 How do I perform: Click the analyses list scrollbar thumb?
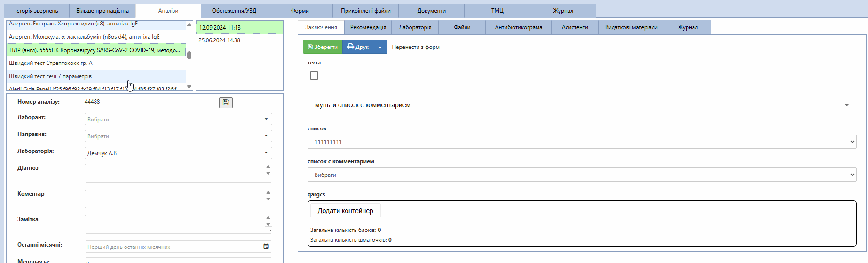189,55
